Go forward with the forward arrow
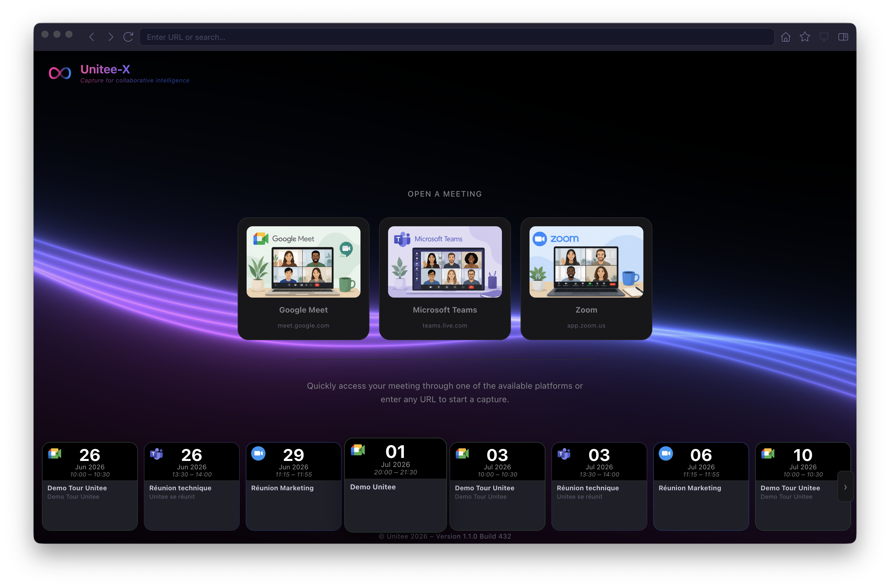890x588 pixels. pyautogui.click(x=111, y=37)
